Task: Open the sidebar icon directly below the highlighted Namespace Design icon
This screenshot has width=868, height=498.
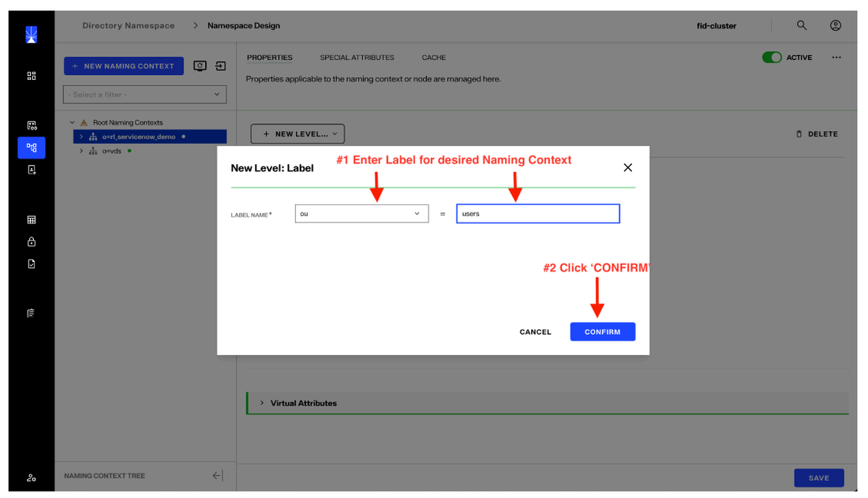Action: 32,170
